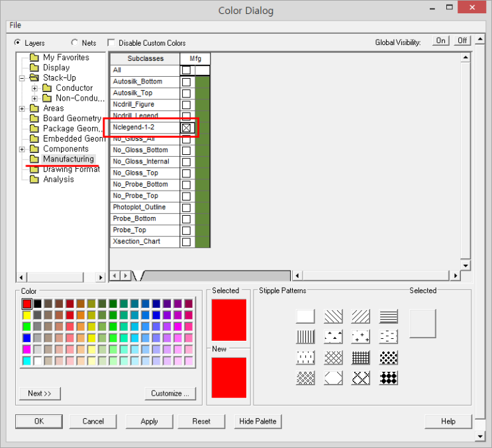This screenshot has height=448, width=492.
Task: Choose the vertical lines stipple pattern
Action: tap(305, 337)
